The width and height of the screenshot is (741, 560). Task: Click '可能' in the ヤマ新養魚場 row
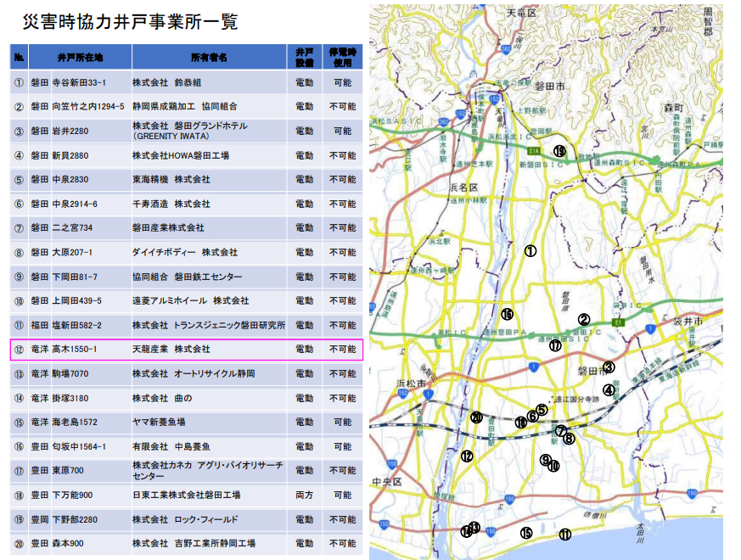343,422
